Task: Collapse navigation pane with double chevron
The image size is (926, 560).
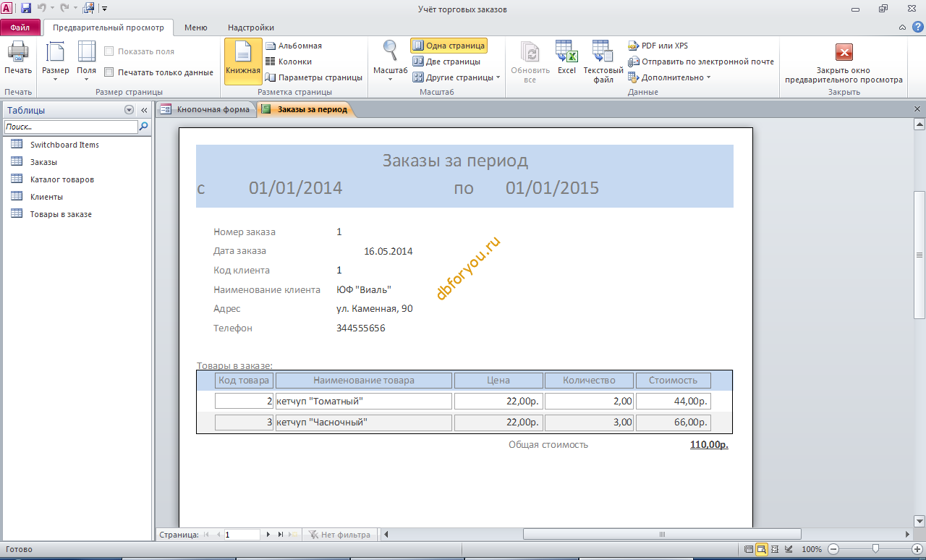Action: 143,110
